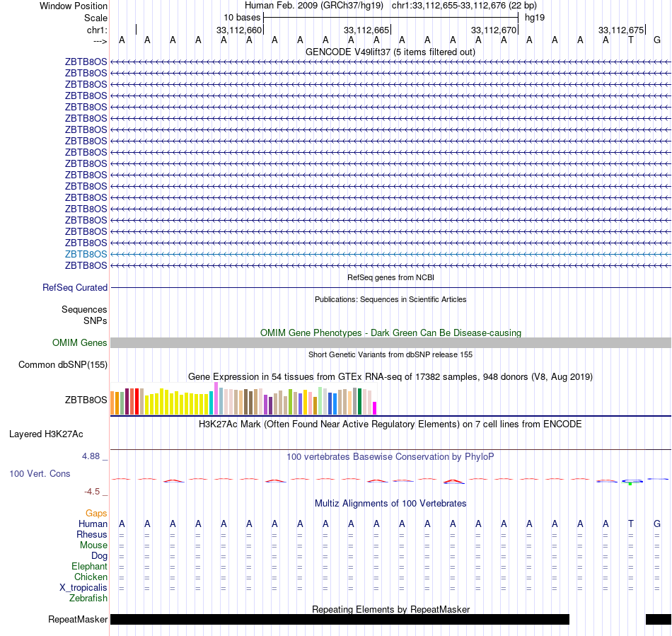This screenshot has width=672, height=636.
Task: Click the tall violet bar in GTEx chart
Action: coord(216,398)
